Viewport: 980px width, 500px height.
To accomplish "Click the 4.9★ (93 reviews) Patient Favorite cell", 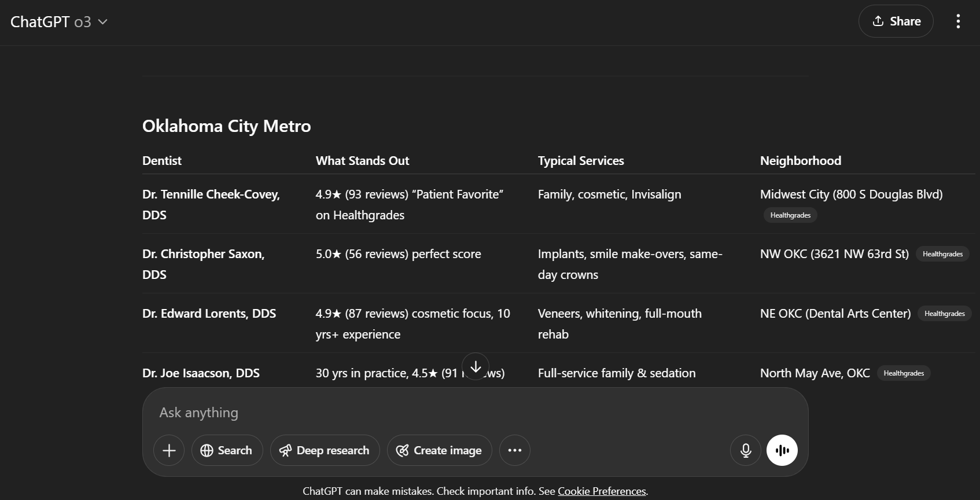I will (x=410, y=205).
